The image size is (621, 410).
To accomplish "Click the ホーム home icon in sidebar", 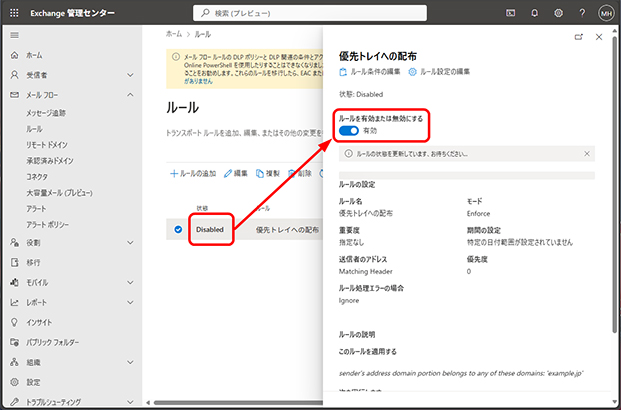I will click(15, 55).
